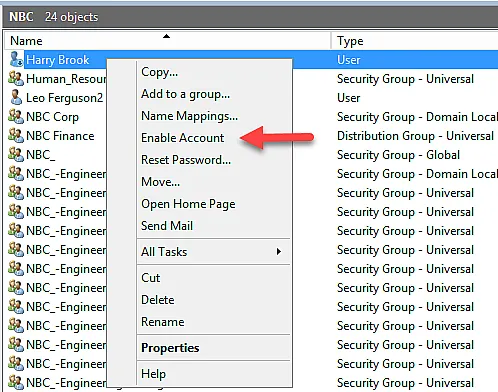Select the Leo Ferguson2 user name
498x392 pixels.
tap(65, 98)
